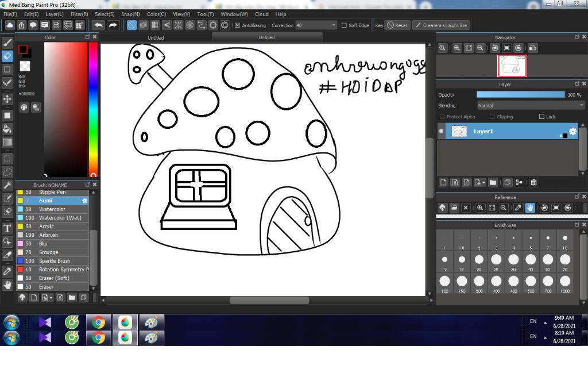Screen dimensions: 588x380
Task: Turn snap off icon
Action: point(131,25)
